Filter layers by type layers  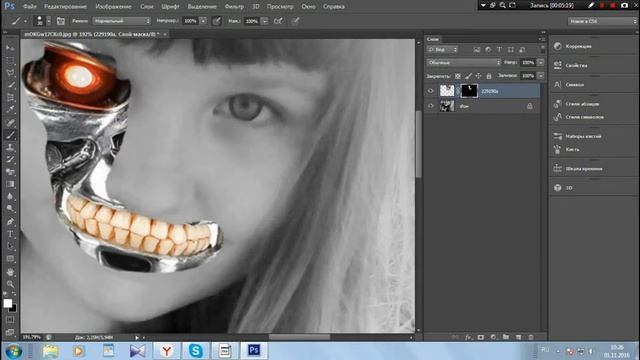tap(499, 49)
